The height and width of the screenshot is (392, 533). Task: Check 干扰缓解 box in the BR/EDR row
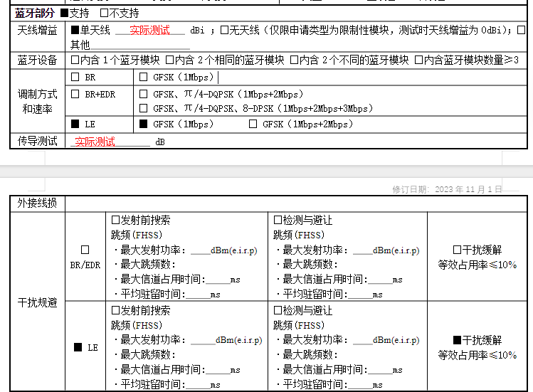coord(457,250)
